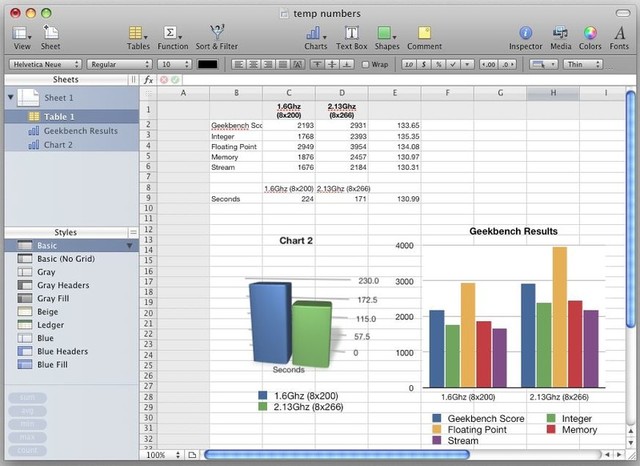Select Chart 2 in Sheets pane
Viewport: 640px width, 466px height.
[72, 145]
